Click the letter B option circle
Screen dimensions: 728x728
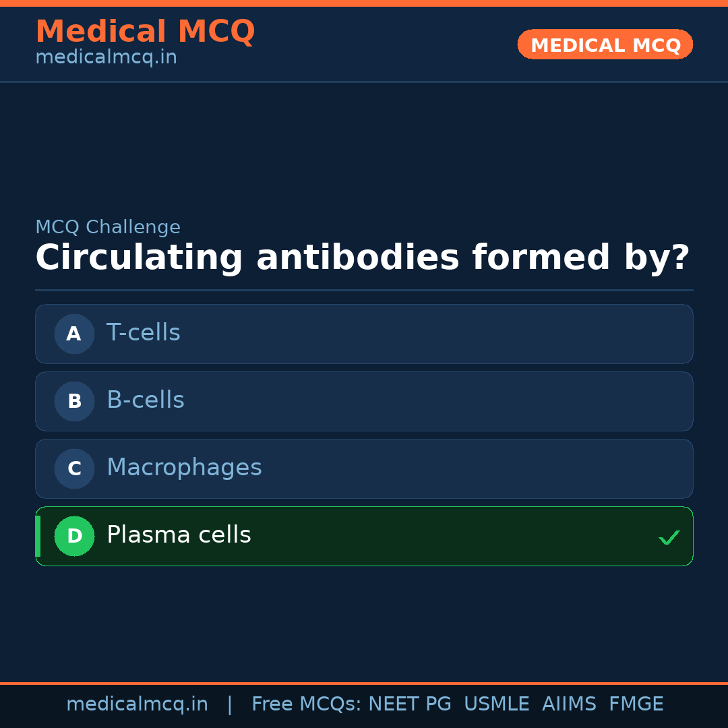point(74,401)
